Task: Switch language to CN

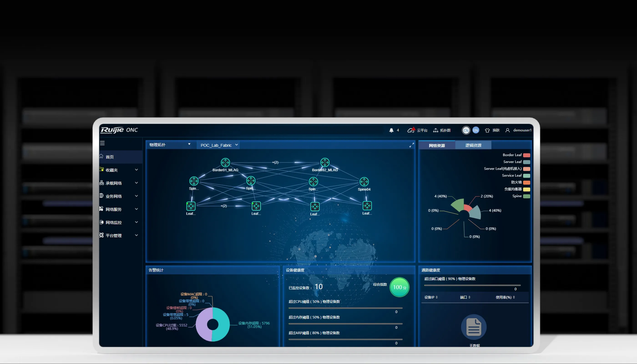Action: point(466,130)
